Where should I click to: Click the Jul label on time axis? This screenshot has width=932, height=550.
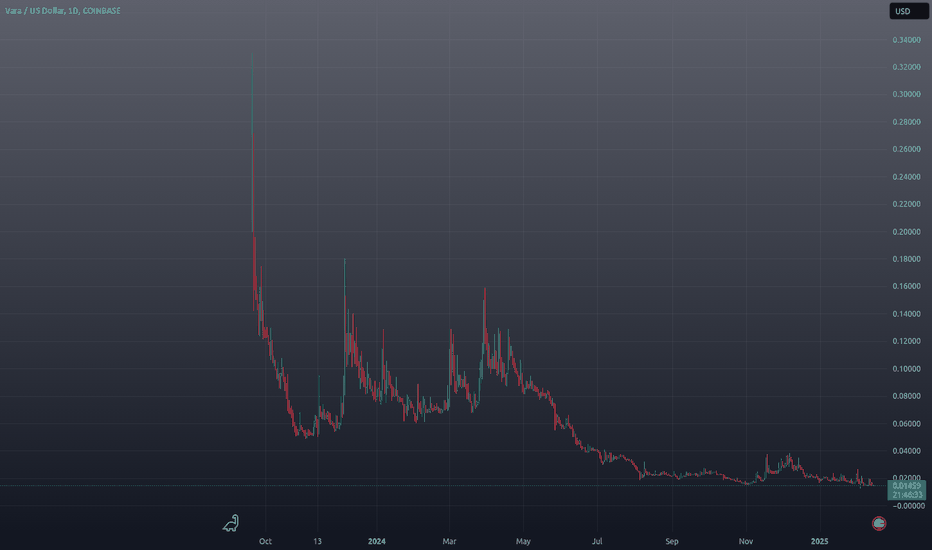597,541
